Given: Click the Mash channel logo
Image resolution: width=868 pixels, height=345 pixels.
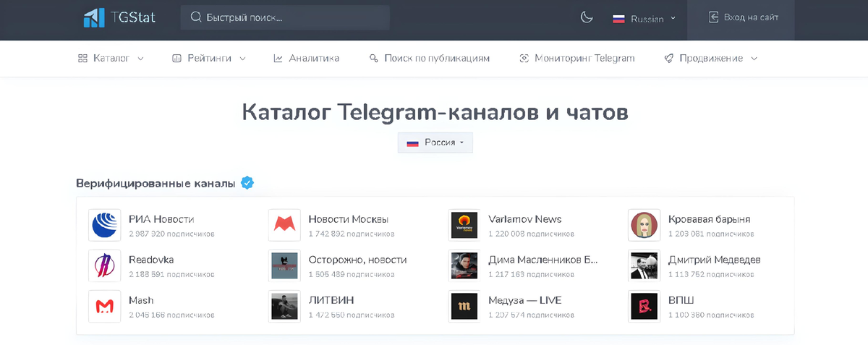Looking at the screenshot, I should [104, 306].
